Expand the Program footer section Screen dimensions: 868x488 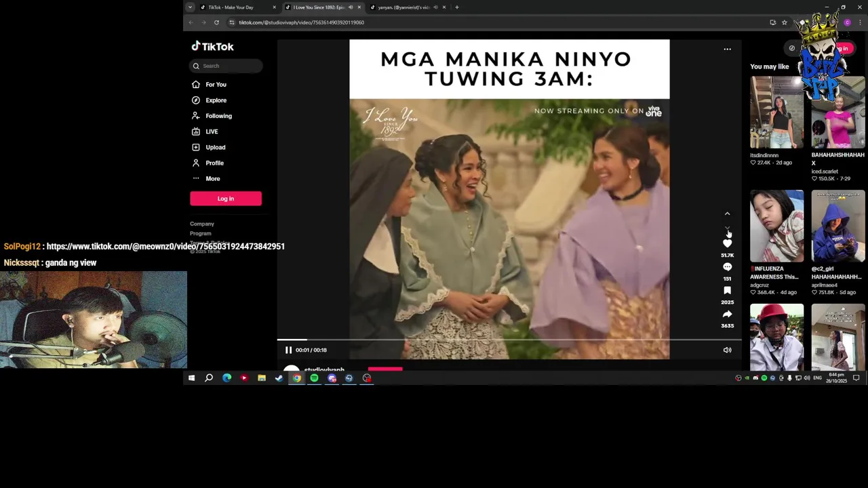coord(201,233)
